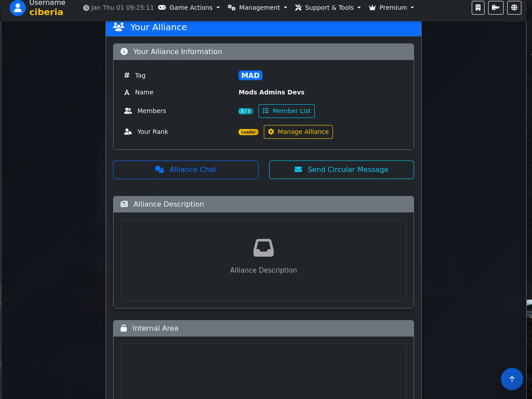The height and width of the screenshot is (399, 532).
Task: Click the MAD alliance tag badge
Action: pyautogui.click(x=250, y=75)
